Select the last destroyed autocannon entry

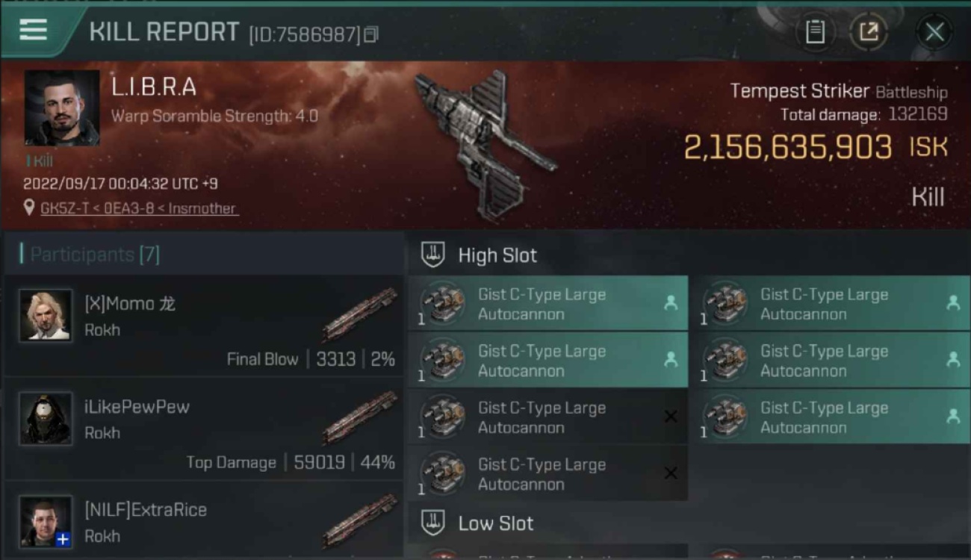click(x=548, y=474)
